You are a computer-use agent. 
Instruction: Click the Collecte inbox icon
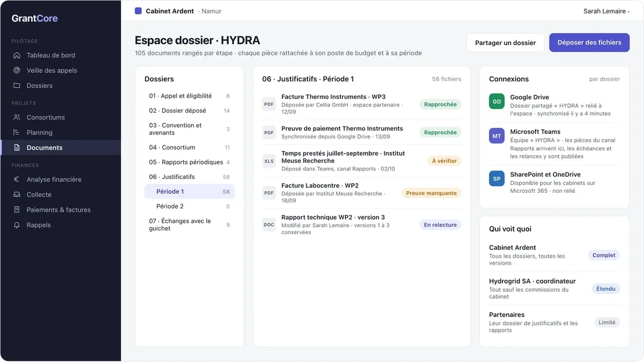[17, 194]
